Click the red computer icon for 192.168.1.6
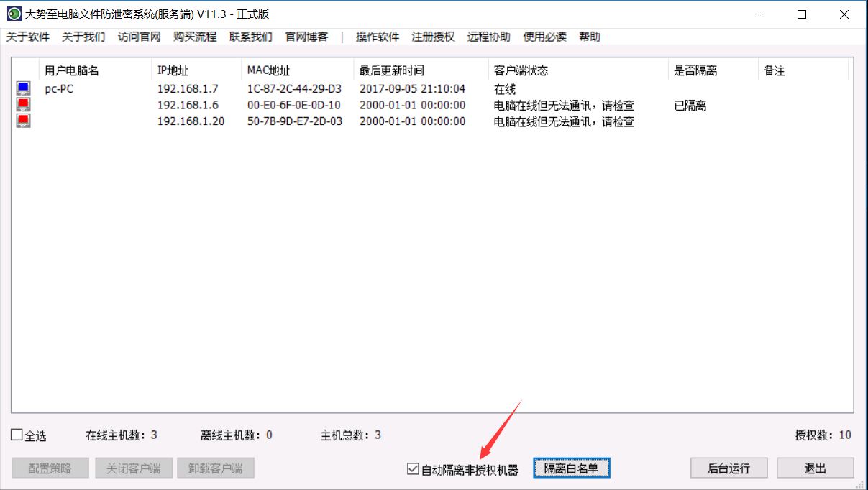 [24, 105]
